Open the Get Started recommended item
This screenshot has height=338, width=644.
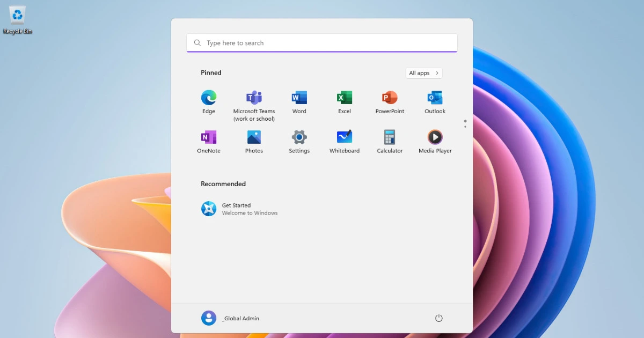[239, 209]
